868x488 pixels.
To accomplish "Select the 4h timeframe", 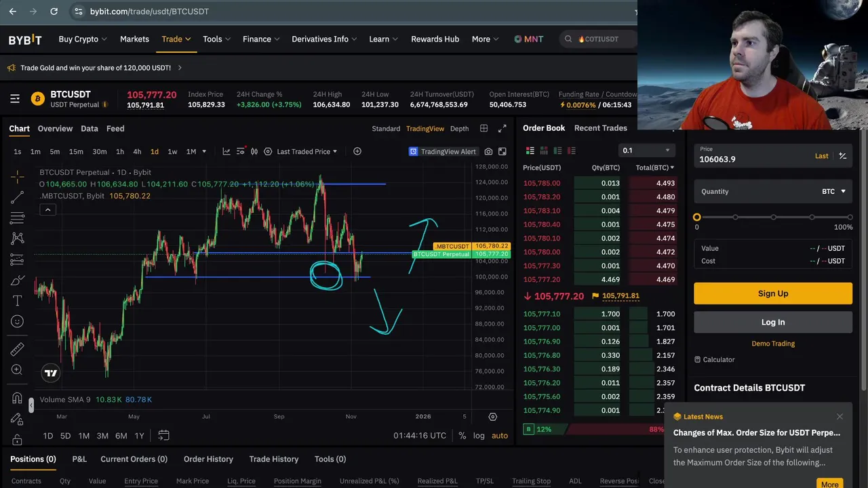I will tap(137, 151).
